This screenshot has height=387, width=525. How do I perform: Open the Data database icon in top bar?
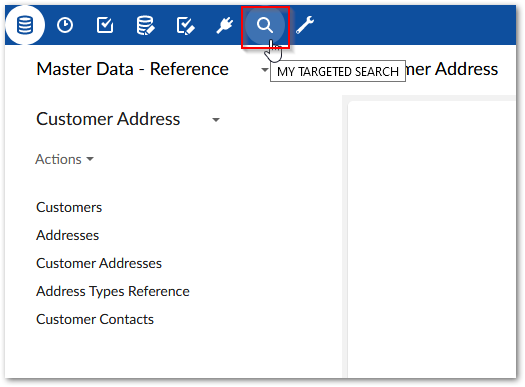[25, 25]
